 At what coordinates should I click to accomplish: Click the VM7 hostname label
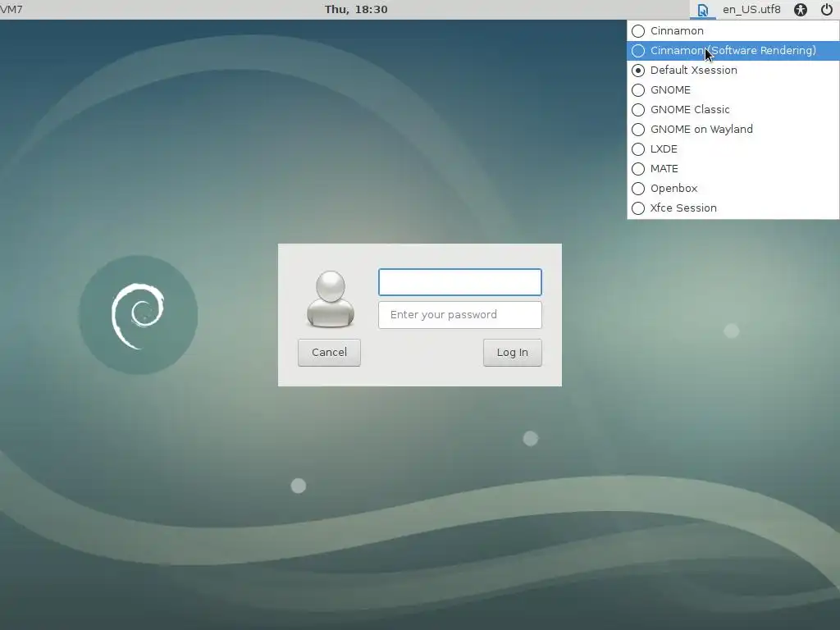coord(11,10)
